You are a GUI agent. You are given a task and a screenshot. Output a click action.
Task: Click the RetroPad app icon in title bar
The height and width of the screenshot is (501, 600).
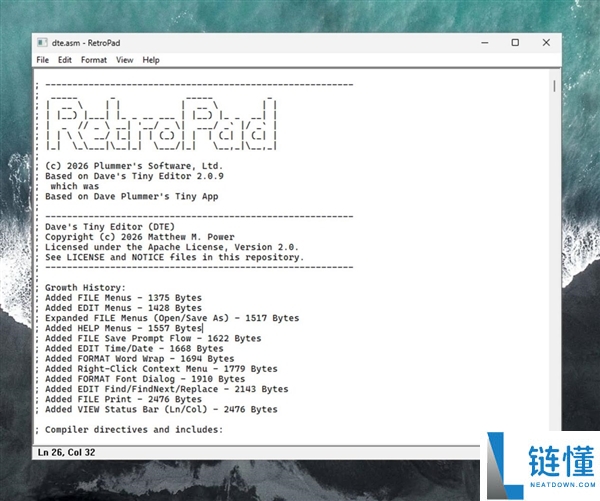click(x=42, y=42)
